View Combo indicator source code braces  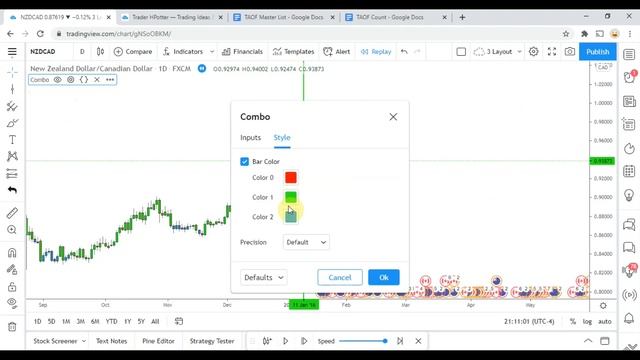pyautogui.click(x=84, y=80)
